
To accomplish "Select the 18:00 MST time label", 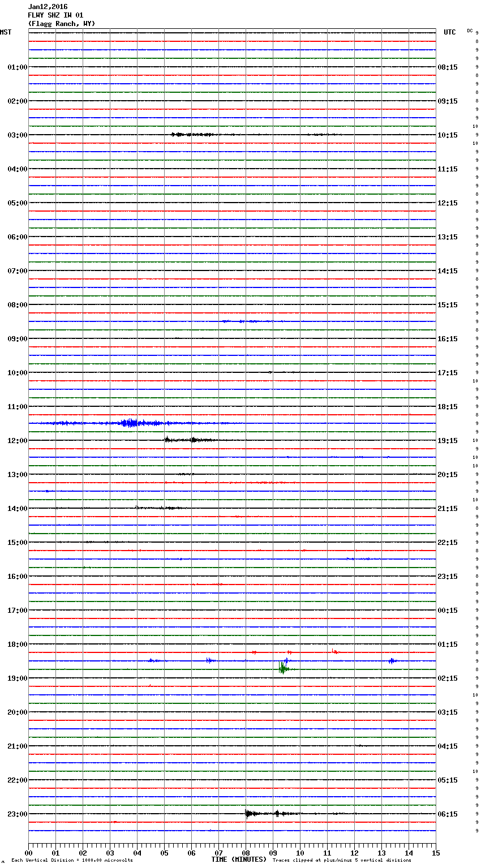I will tap(17, 644).
